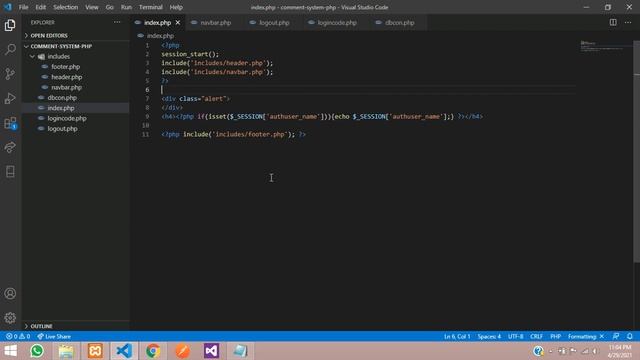Switch to the logout.php tab
This screenshot has width=640, height=360.
tap(274, 23)
